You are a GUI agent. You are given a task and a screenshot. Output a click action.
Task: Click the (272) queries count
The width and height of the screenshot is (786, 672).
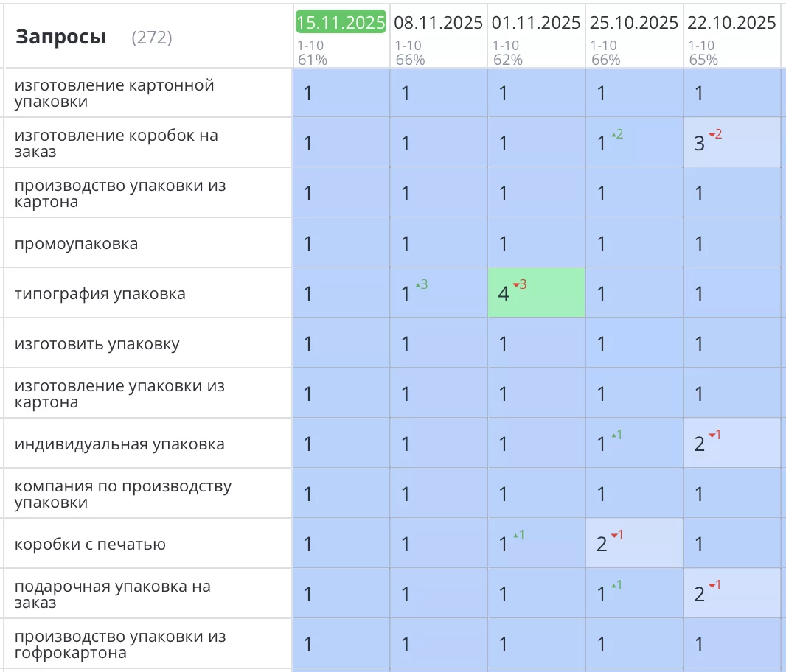[151, 38]
